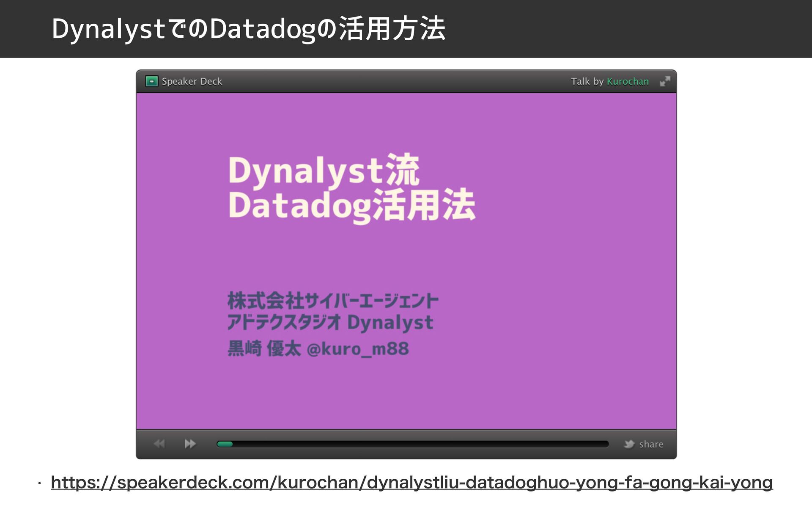Click the 'Talk by' label
The height and width of the screenshot is (508, 812).
point(587,81)
